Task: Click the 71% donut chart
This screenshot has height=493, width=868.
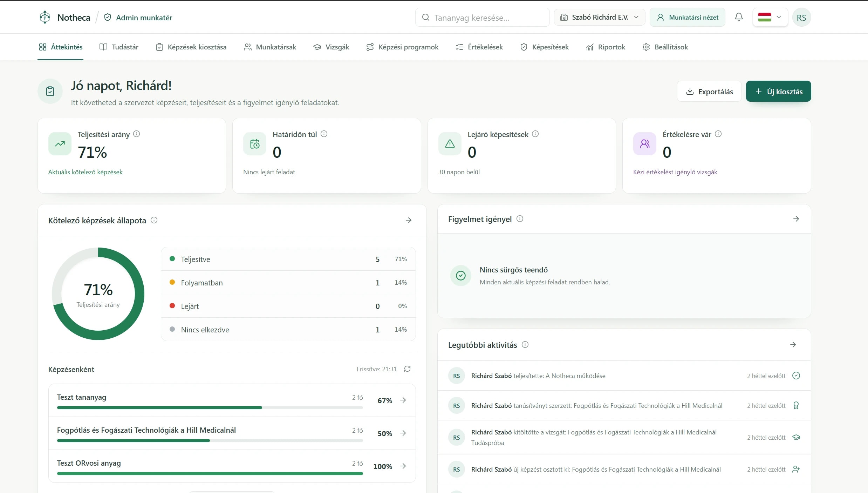Action: point(98,294)
